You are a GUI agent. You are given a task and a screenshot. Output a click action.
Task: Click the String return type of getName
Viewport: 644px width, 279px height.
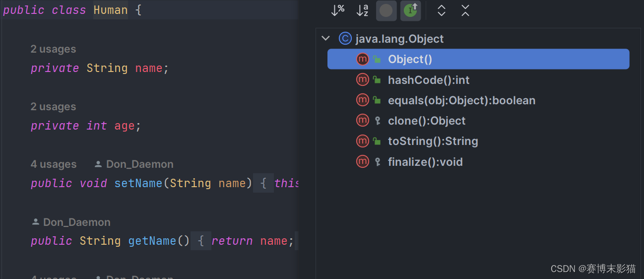[x=100, y=241]
